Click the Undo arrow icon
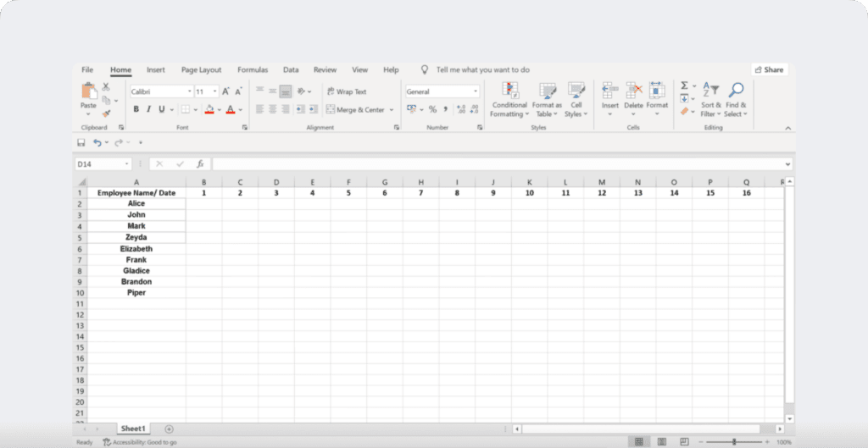 click(x=97, y=142)
